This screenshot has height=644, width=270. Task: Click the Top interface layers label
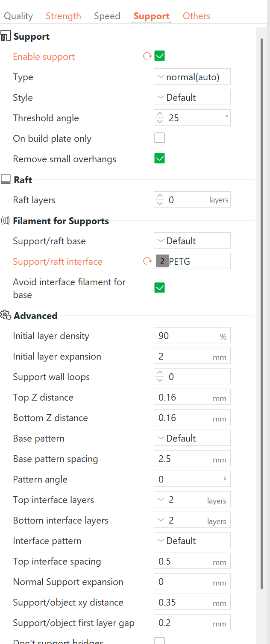point(53,500)
